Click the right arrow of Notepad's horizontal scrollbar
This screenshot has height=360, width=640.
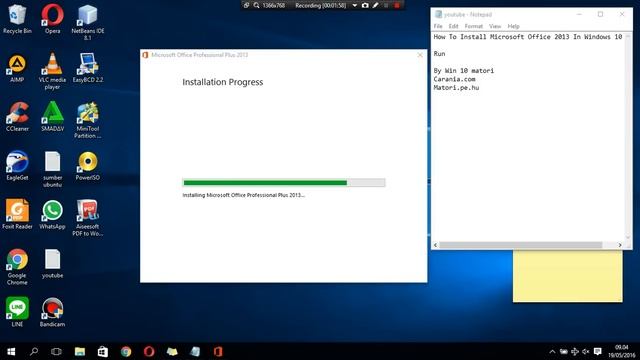[620, 245]
